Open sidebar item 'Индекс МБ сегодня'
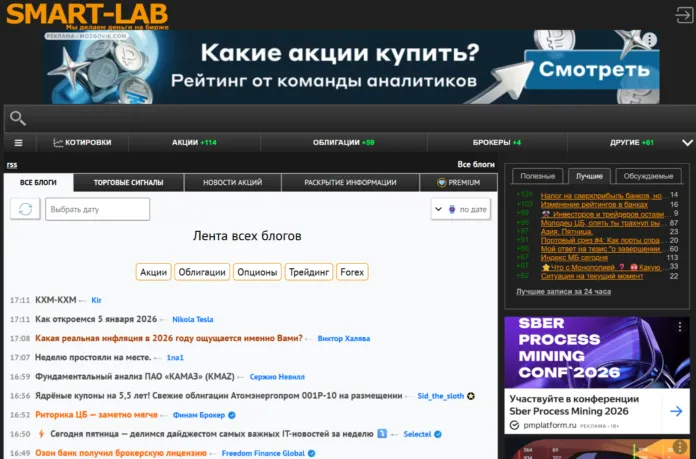 574,257
